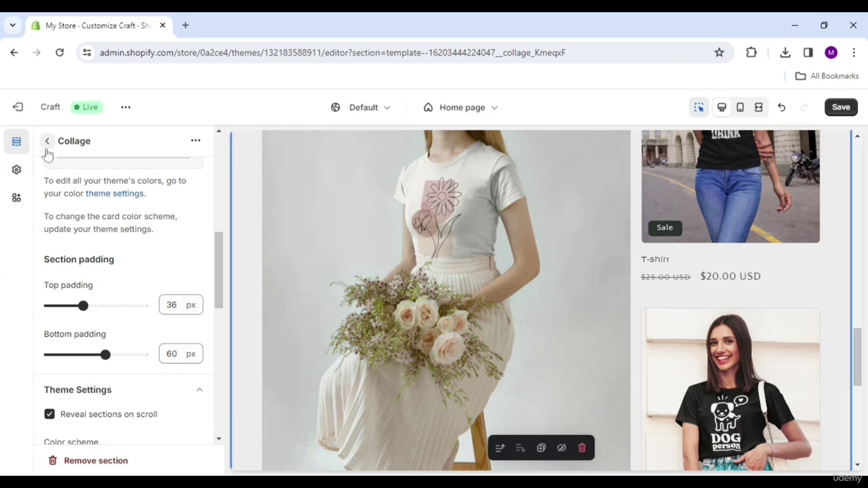The image size is (868, 488).
Task: Switch to desktop preview
Action: pyautogui.click(x=722, y=107)
